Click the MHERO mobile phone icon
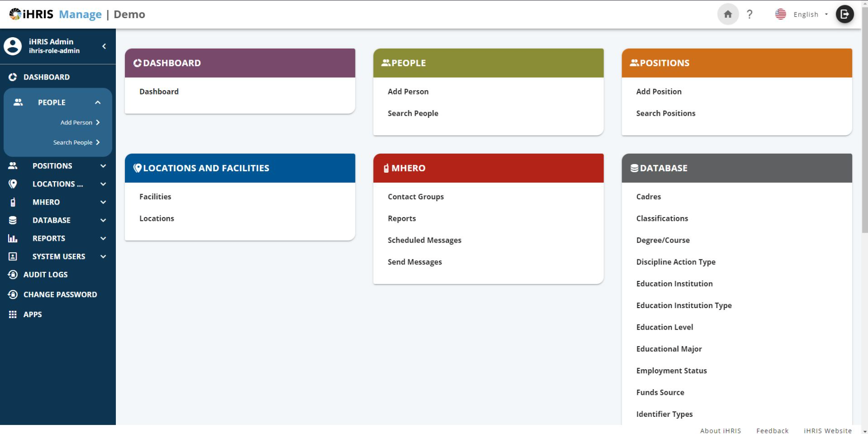Viewport: 868px width, 434px height. click(13, 202)
